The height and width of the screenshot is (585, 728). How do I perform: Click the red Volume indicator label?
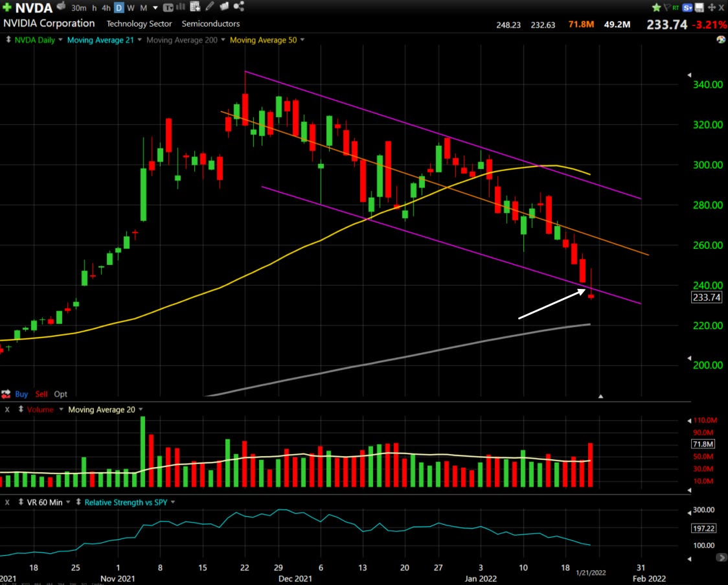click(40, 409)
